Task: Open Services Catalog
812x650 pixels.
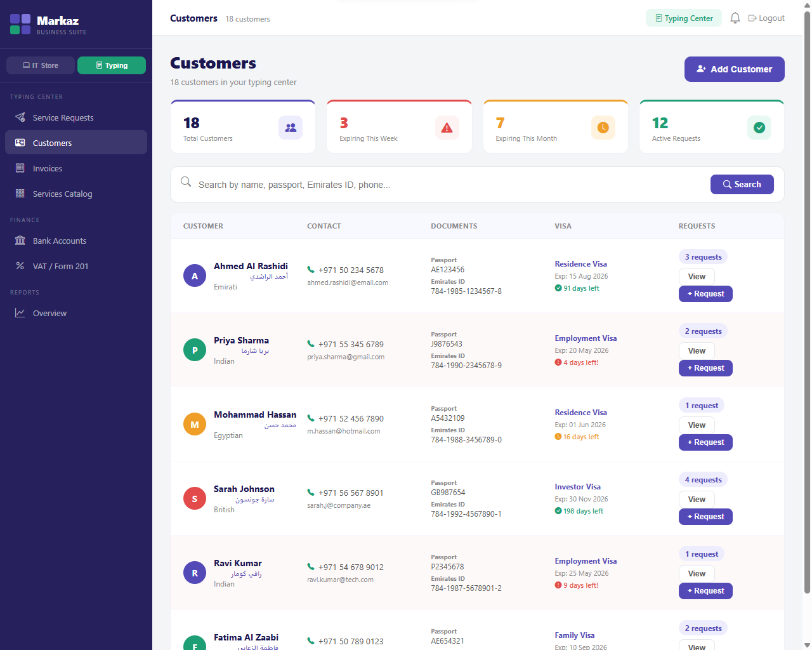Action: [x=76, y=194]
